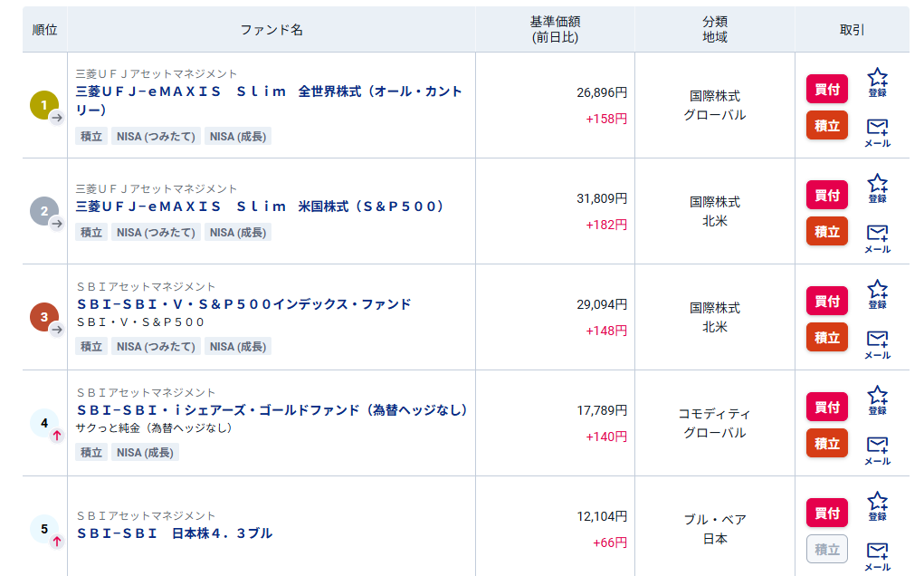Screen dimensions: 924x576
Task: Open 三菱UFJ-eMAXIS Slim 米国株式(S&P500) fund page
Action: pyautogui.click(x=260, y=206)
